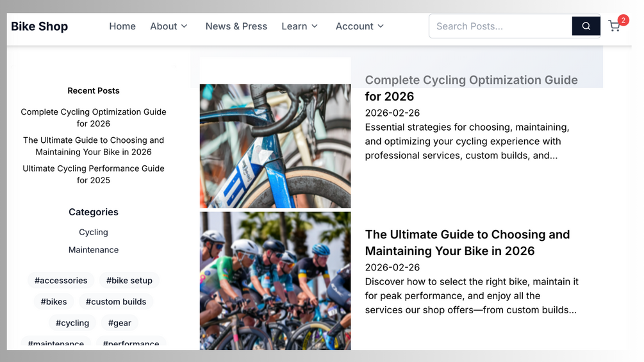Choose the #gear tag

pyautogui.click(x=120, y=323)
